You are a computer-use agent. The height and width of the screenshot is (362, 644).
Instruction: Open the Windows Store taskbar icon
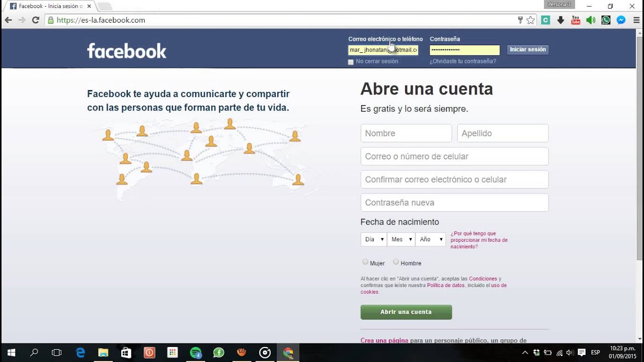(126, 352)
